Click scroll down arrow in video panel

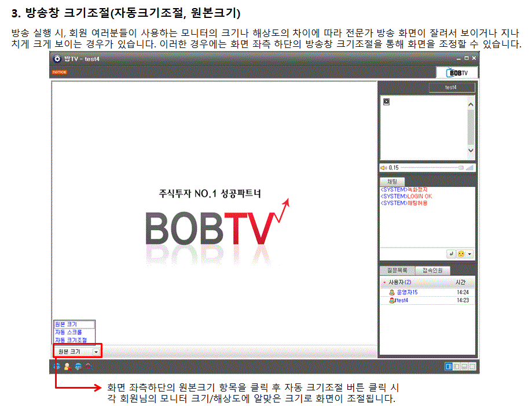click(x=471, y=150)
